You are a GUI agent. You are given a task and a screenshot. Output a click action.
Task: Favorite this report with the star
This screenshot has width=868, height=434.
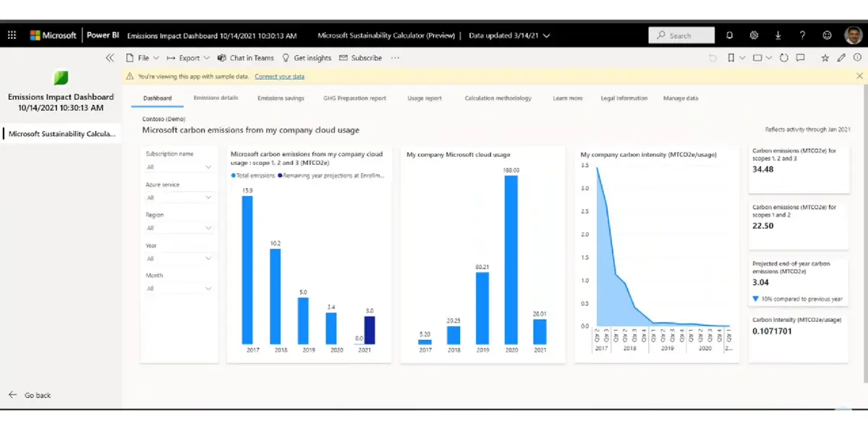coord(825,58)
